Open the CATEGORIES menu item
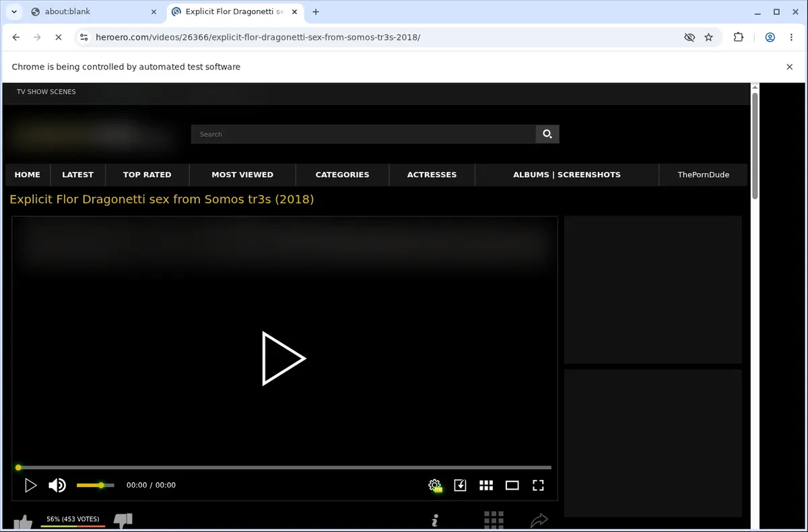 click(x=342, y=174)
